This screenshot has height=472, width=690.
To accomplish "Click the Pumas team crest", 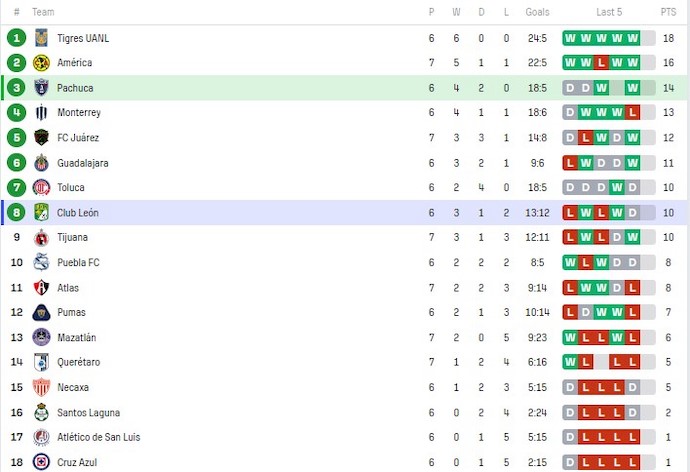I will 41,313.
